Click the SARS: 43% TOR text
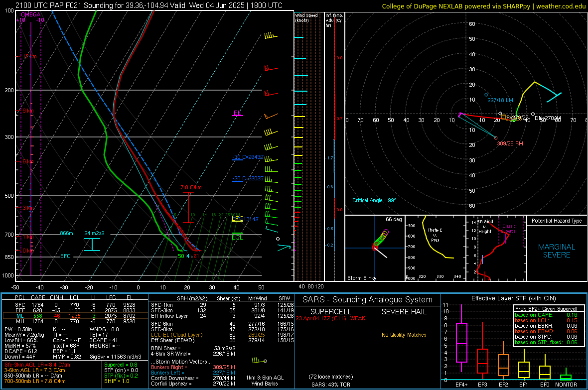The height and width of the screenshot is (390, 588). 330,385
